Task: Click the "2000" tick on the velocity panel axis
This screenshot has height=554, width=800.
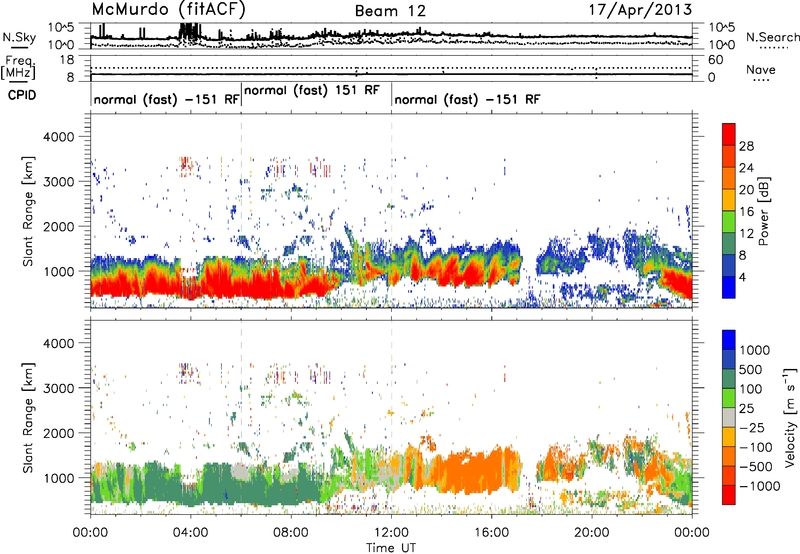Action: [58, 433]
